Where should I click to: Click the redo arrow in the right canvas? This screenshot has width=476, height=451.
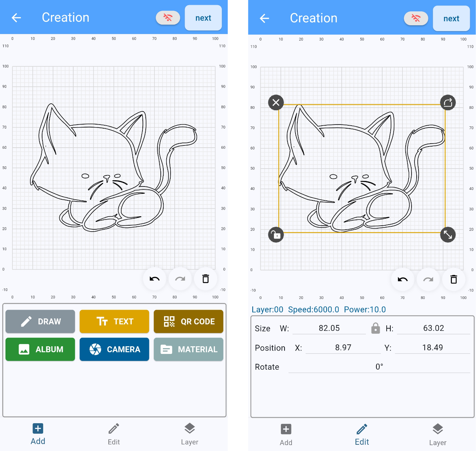coord(428,280)
